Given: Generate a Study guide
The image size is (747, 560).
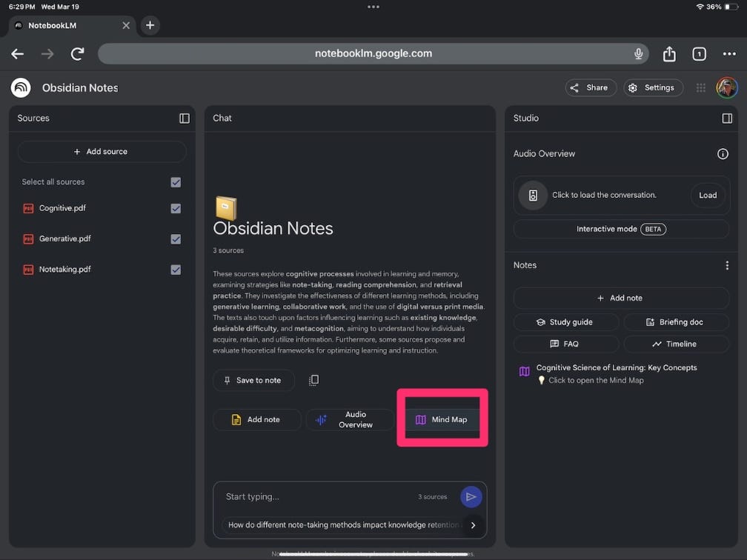Looking at the screenshot, I should [566, 322].
